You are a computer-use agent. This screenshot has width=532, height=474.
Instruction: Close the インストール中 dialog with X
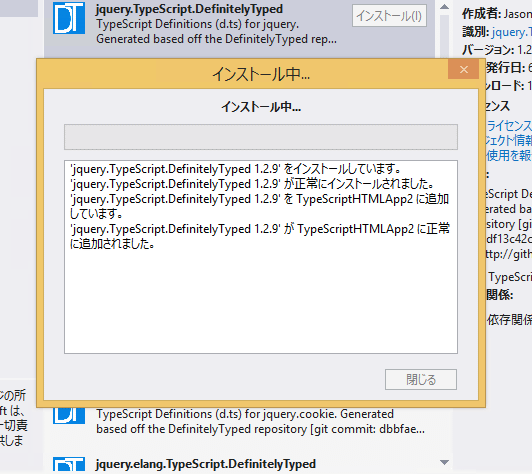(463, 70)
